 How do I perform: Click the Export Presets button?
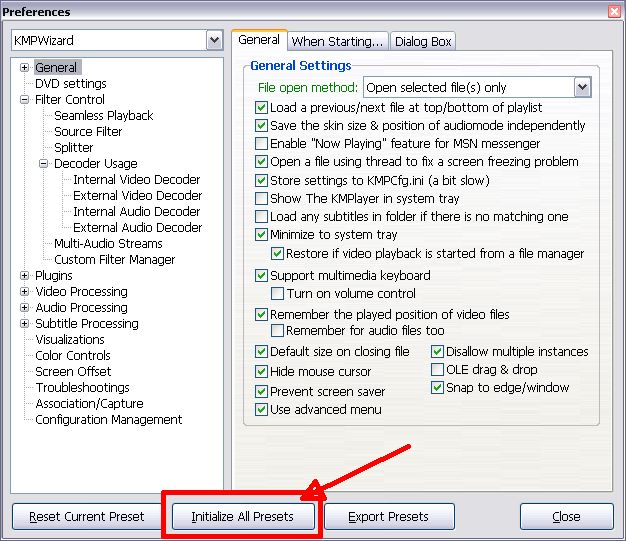pyautogui.click(x=389, y=517)
